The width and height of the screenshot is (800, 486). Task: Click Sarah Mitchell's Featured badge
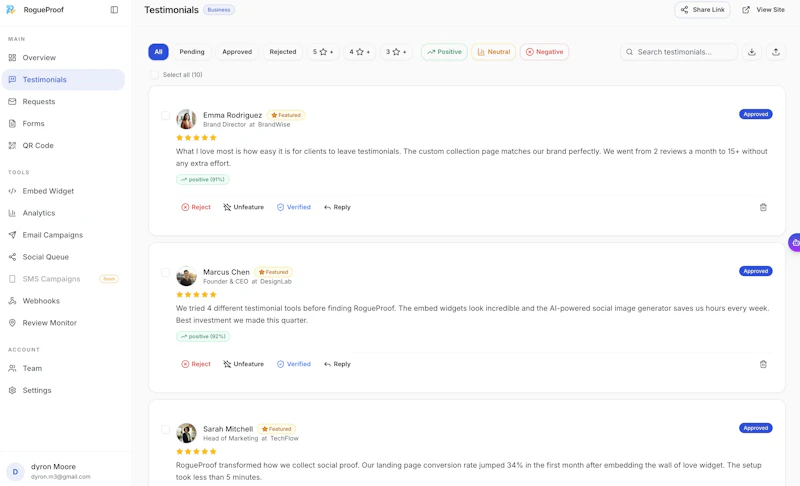pyautogui.click(x=277, y=429)
